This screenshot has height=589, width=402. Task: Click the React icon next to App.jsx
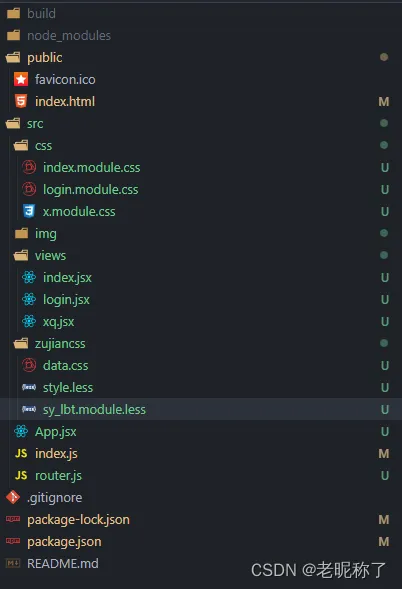click(21, 431)
